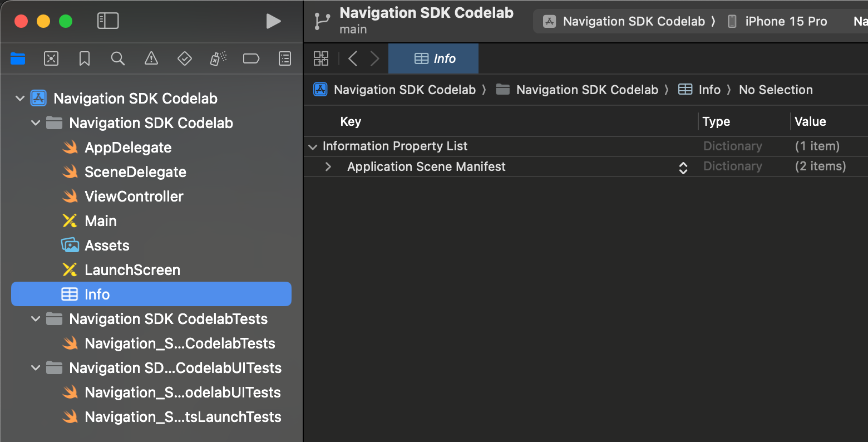868x442 pixels.
Task: Collapse the Information Property List row
Action: tap(312, 146)
